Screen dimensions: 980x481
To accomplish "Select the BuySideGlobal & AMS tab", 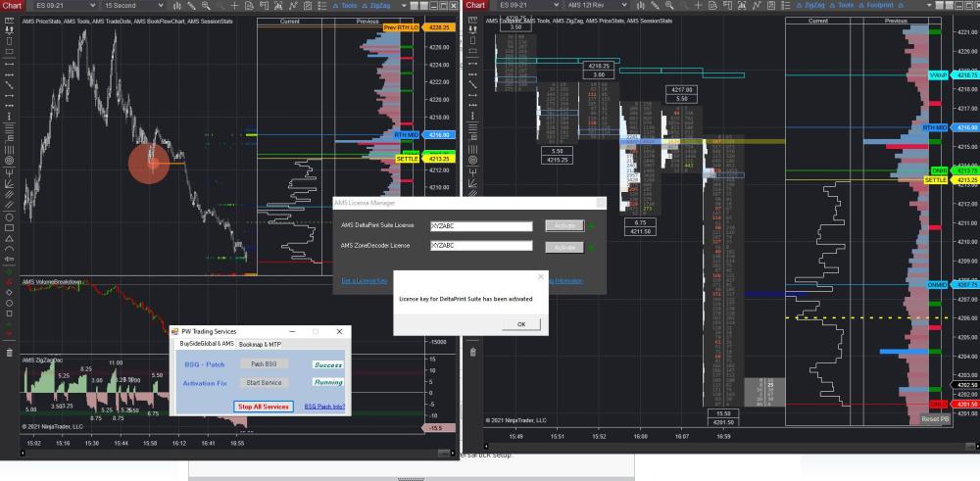I will click(x=206, y=344).
